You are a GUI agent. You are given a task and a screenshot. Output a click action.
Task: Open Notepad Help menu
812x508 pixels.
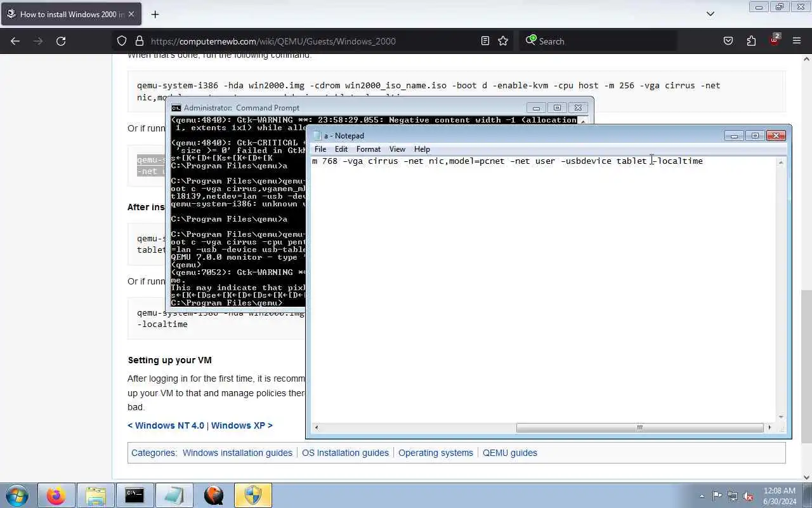tap(422, 149)
